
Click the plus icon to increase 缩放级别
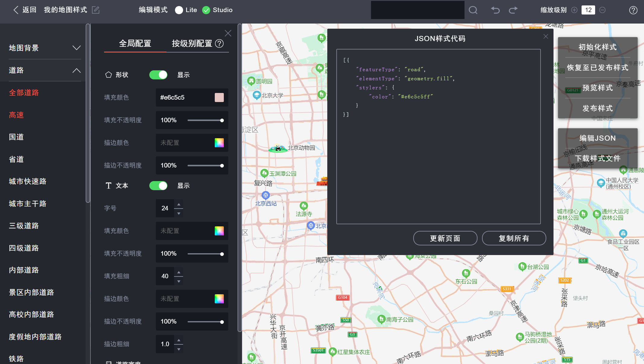[574, 10]
